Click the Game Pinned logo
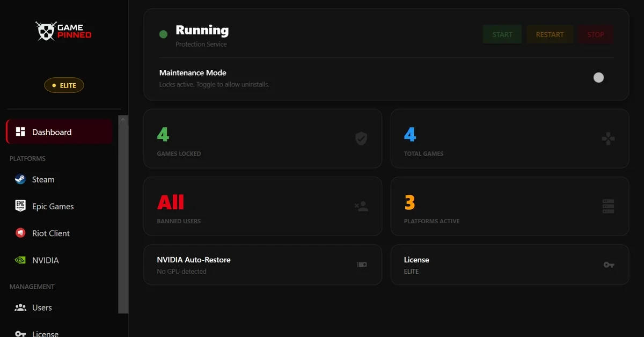The height and width of the screenshot is (337, 644). click(63, 31)
